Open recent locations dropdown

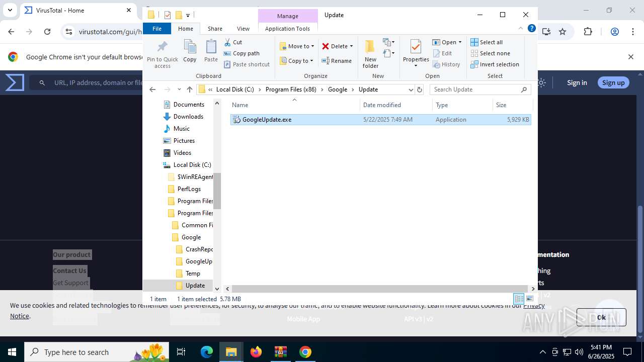(179, 89)
